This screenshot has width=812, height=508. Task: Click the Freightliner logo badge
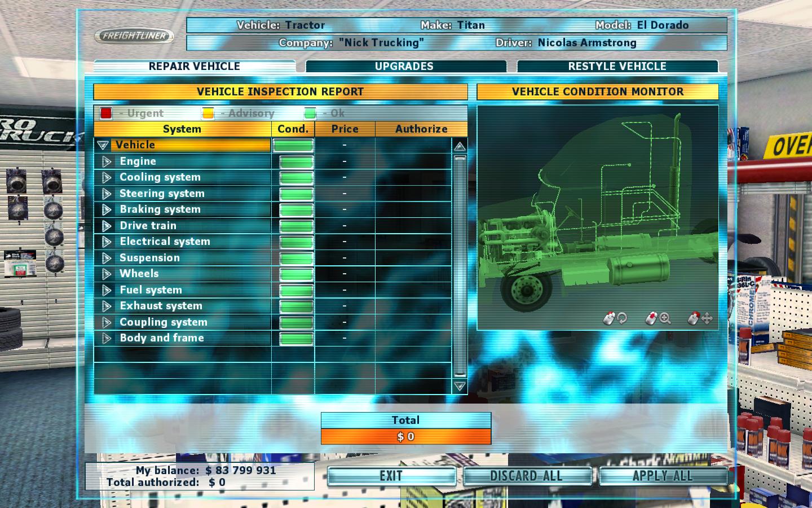pos(134,36)
